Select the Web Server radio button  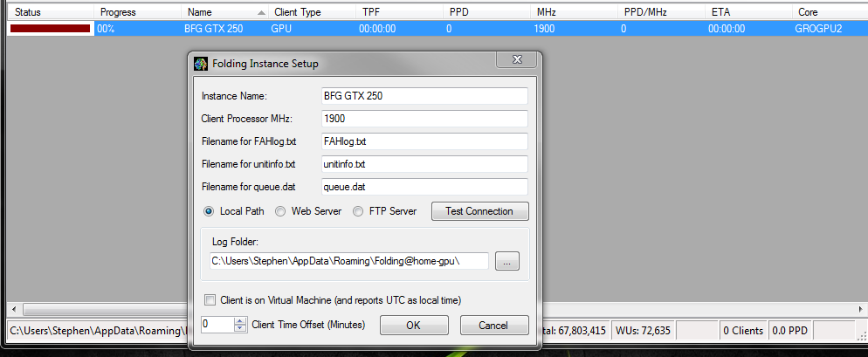(x=280, y=211)
